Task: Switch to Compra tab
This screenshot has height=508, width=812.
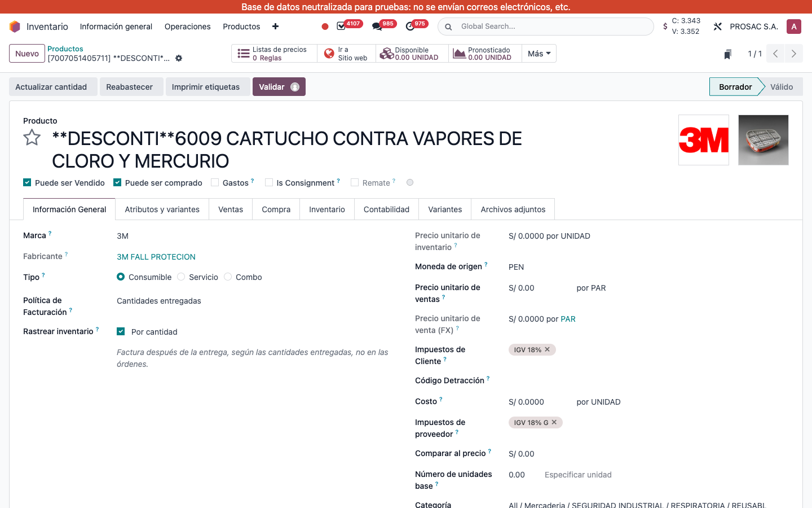Action: [276, 209]
